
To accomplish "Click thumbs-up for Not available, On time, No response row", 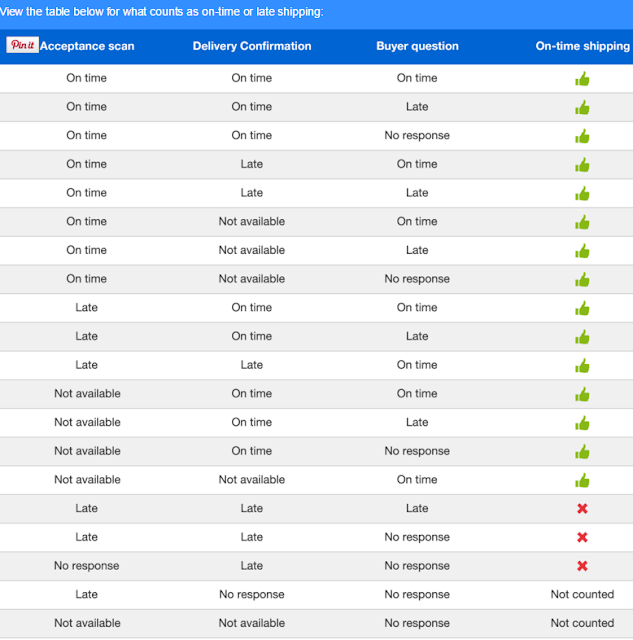I will (x=582, y=451).
